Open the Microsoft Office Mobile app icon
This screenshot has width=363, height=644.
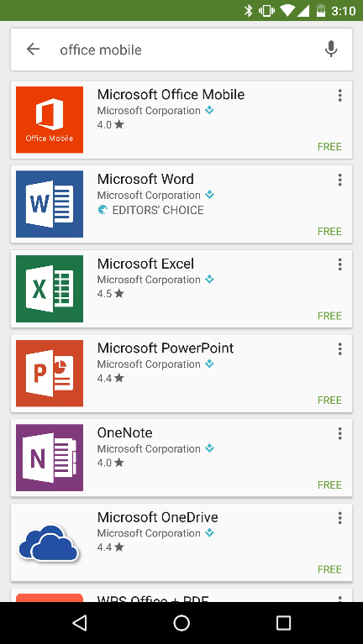pyautogui.click(x=50, y=119)
